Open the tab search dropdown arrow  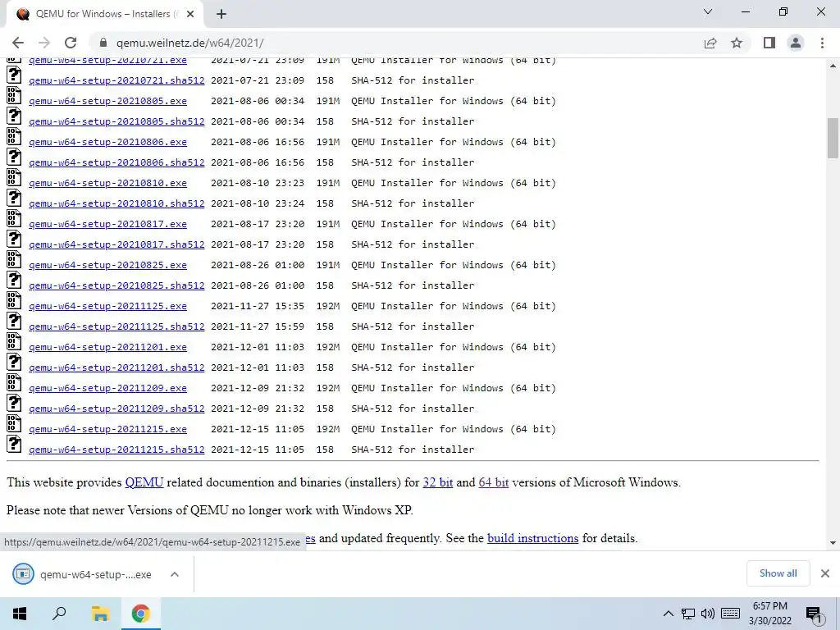pos(708,11)
